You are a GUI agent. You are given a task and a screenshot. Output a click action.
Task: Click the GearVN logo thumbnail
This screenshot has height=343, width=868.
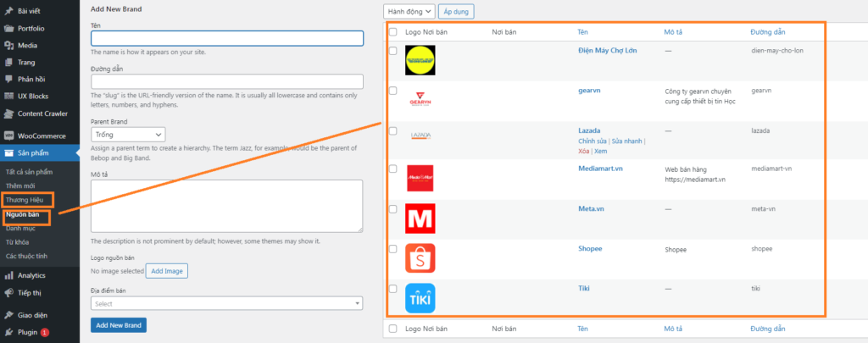[420, 101]
